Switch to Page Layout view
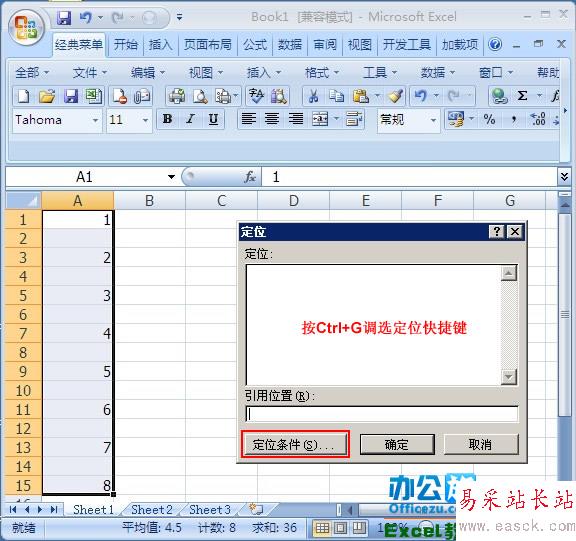Screen dimensions: 576x541 (x=340, y=528)
